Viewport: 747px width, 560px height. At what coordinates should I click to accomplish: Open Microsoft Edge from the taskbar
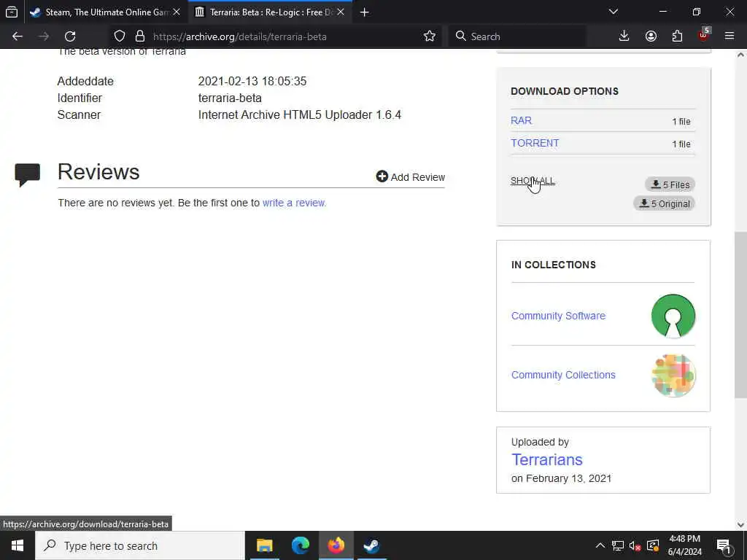(x=300, y=545)
